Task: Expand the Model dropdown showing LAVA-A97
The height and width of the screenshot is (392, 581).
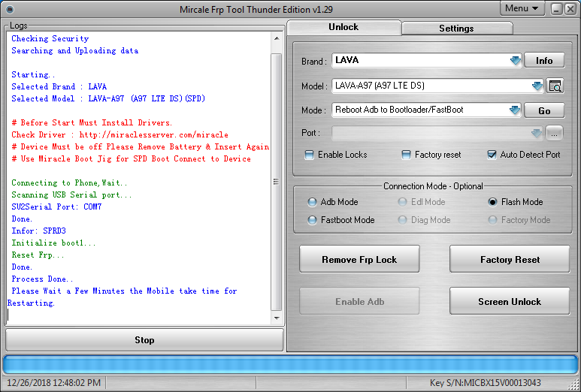Action: (537, 86)
